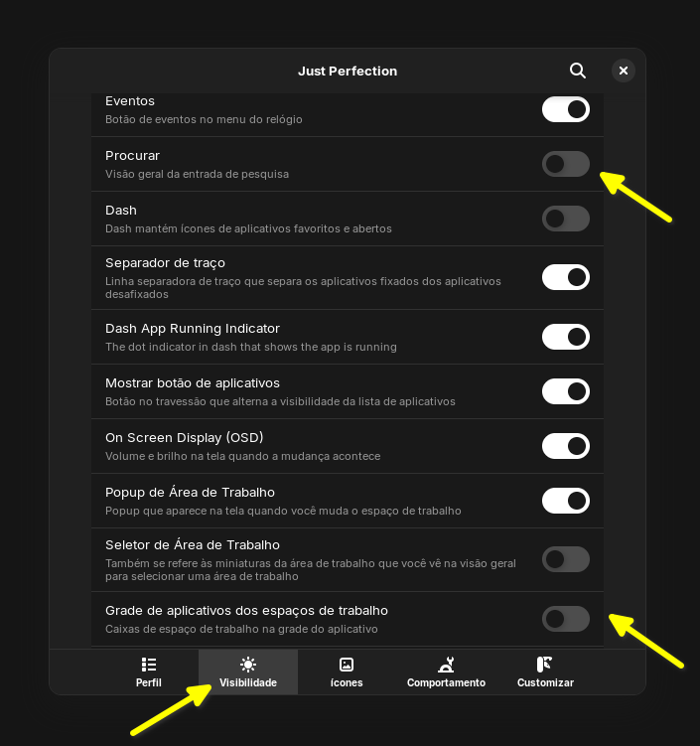Enable Grade de aplicativos dos espaços switch

[566, 619]
